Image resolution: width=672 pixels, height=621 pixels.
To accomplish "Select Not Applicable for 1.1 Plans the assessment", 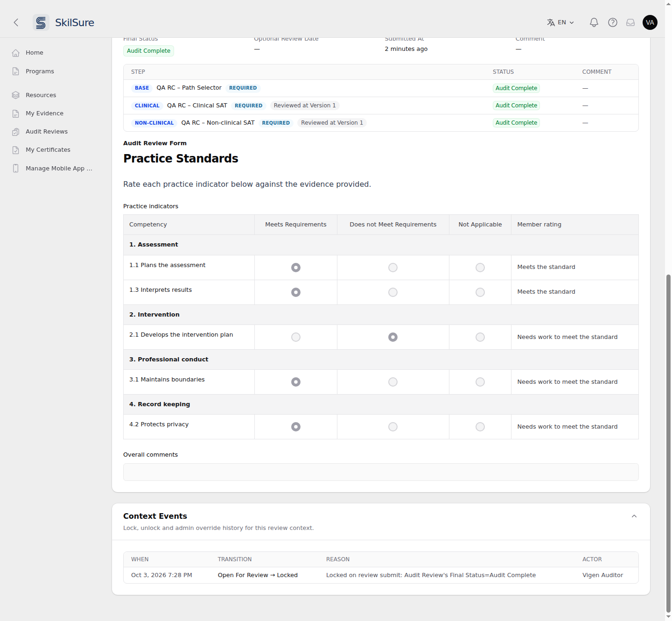I will pos(480,268).
